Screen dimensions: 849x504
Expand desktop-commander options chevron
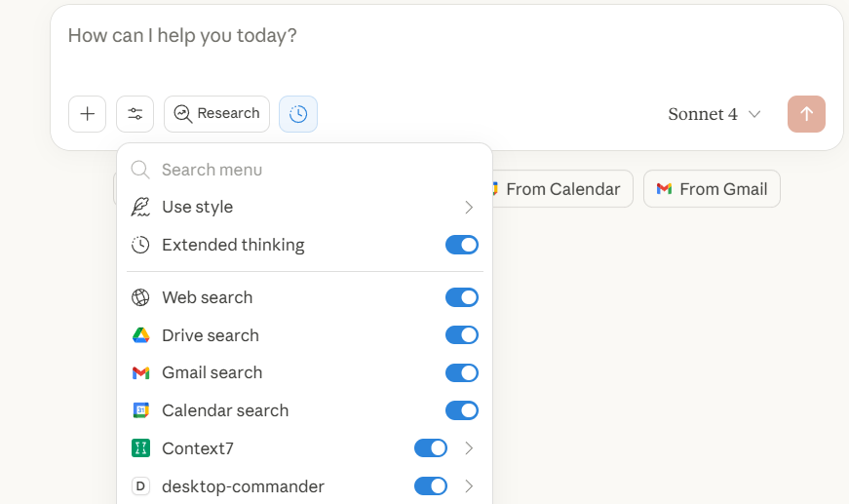(x=469, y=486)
